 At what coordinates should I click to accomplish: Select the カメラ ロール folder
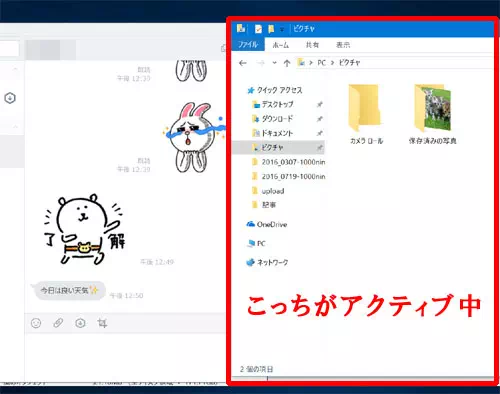366,114
